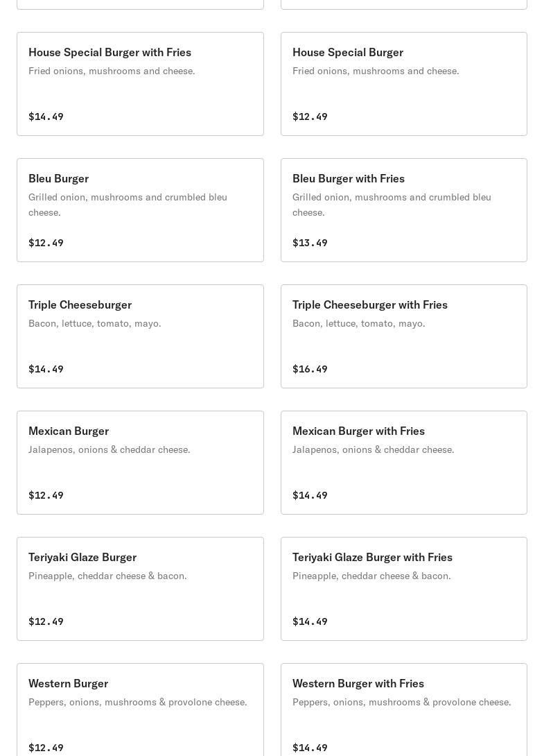Open House Special Burger with Fries item
544x756 pixels.
coord(140,84)
